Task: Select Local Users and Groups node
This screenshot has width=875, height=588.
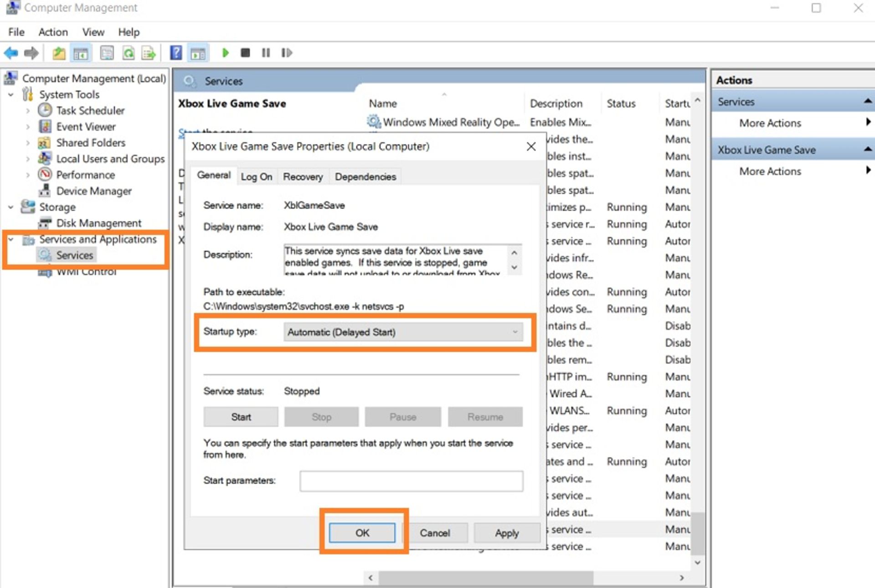Action: [110, 159]
